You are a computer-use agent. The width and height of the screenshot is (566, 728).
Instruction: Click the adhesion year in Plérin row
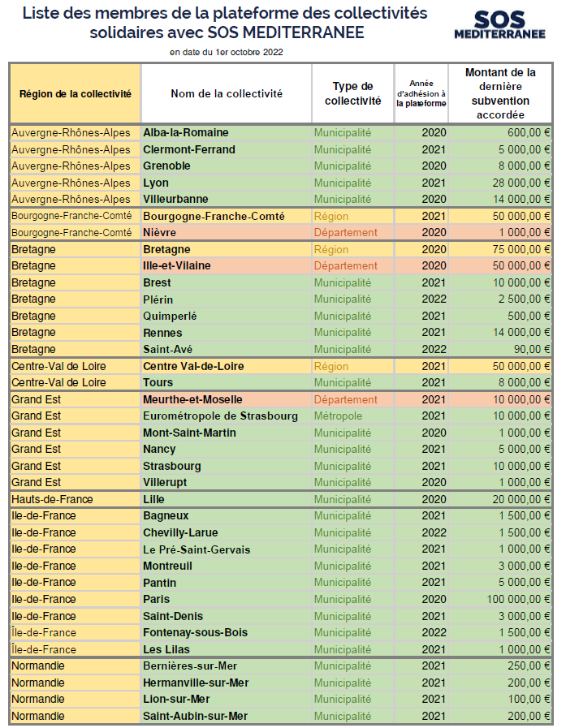434,299
